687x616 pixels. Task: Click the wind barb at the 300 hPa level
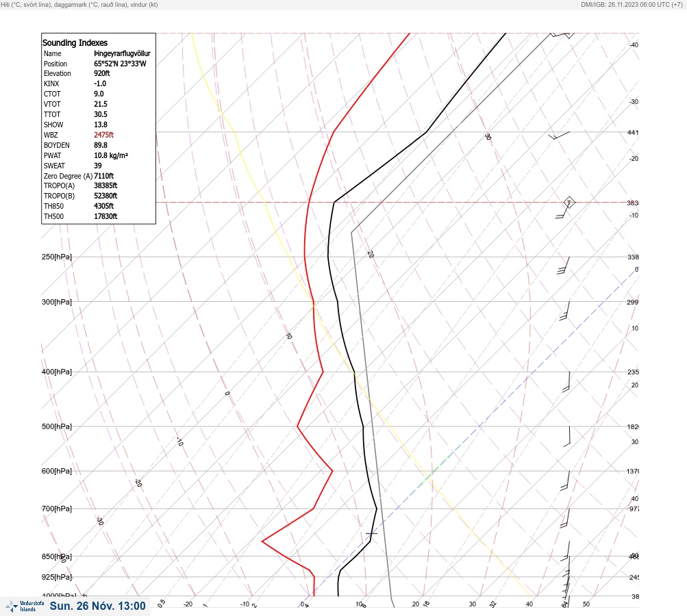click(x=564, y=311)
